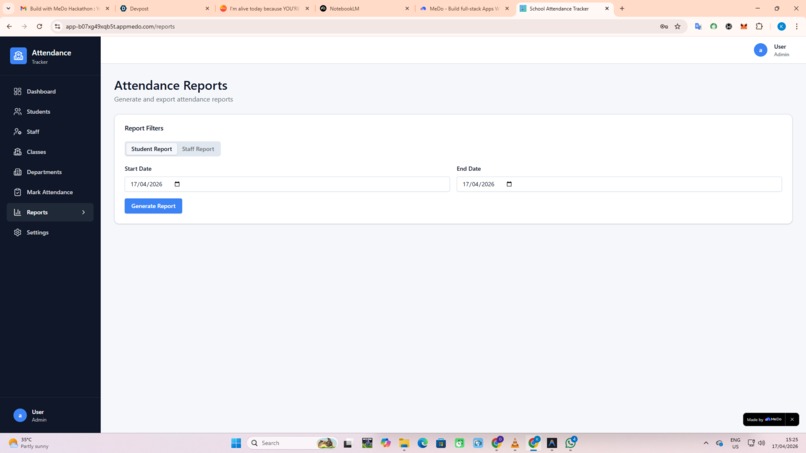Open WhatsApp from the taskbar
Screen dimensions: 806x453
pyautogui.click(x=571, y=443)
